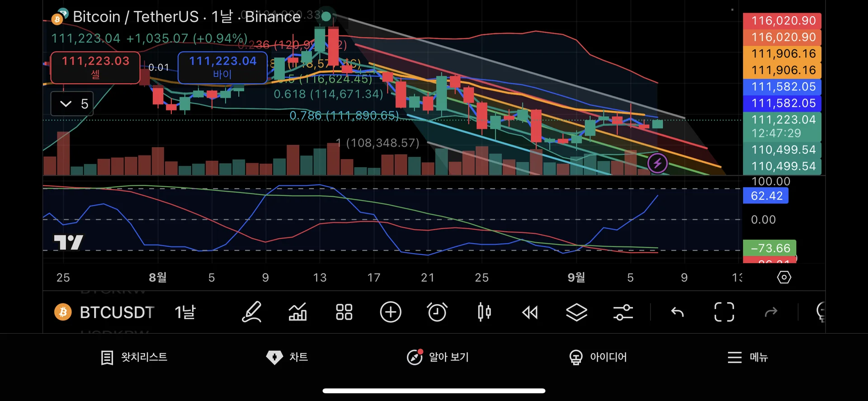This screenshot has width=868, height=401.
Task: Tap the Bitcoin symbol logo in header
Action: (x=57, y=19)
